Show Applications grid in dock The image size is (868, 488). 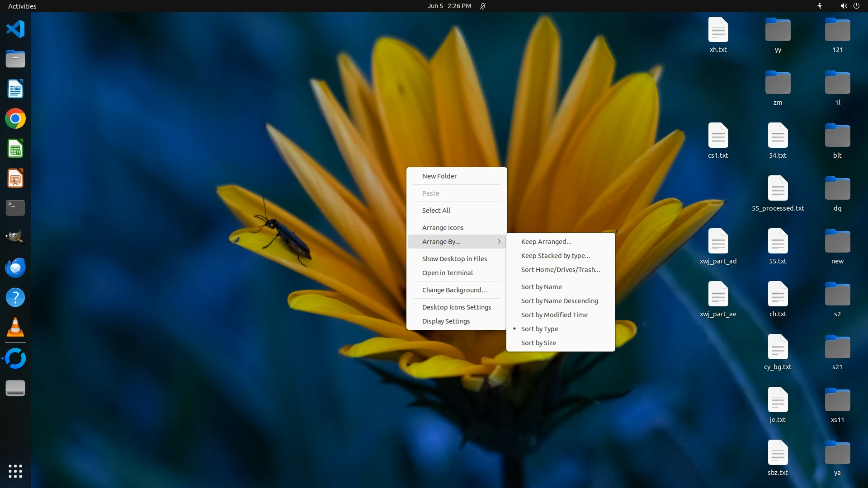click(x=15, y=471)
